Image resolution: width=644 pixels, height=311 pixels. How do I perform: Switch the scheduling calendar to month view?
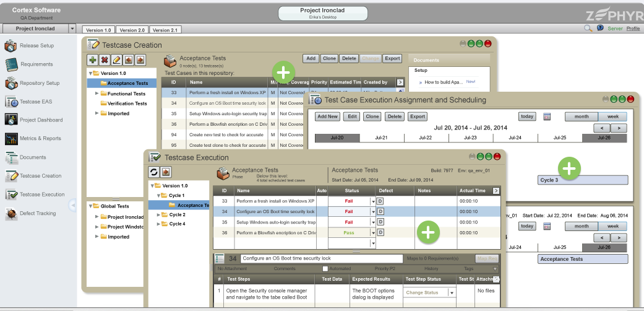tap(582, 116)
